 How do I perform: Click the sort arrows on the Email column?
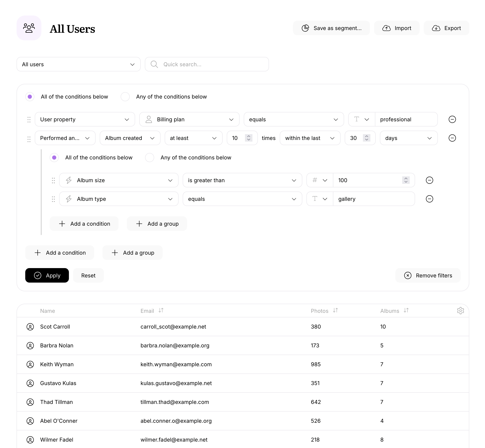[161, 310]
